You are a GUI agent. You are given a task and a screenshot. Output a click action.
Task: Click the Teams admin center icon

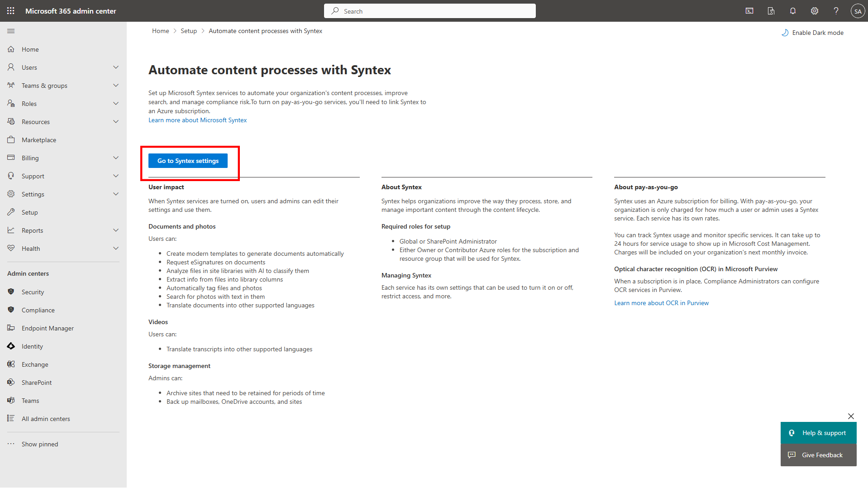pos(11,401)
